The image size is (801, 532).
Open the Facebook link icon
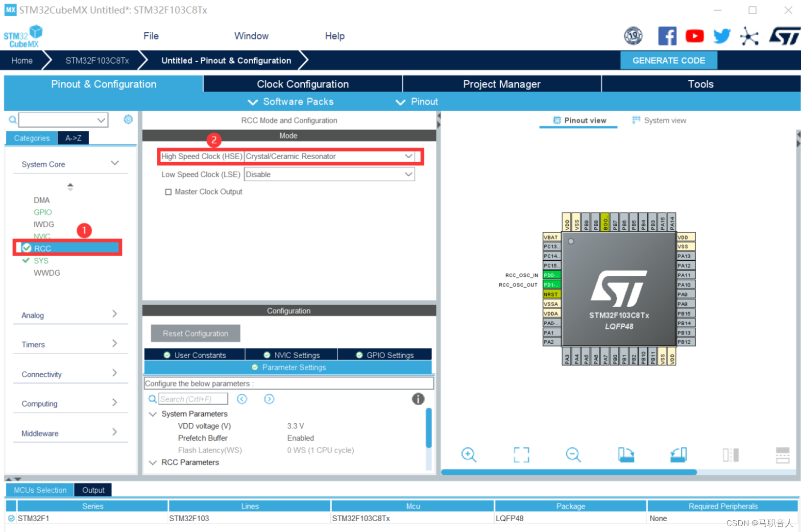click(667, 36)
